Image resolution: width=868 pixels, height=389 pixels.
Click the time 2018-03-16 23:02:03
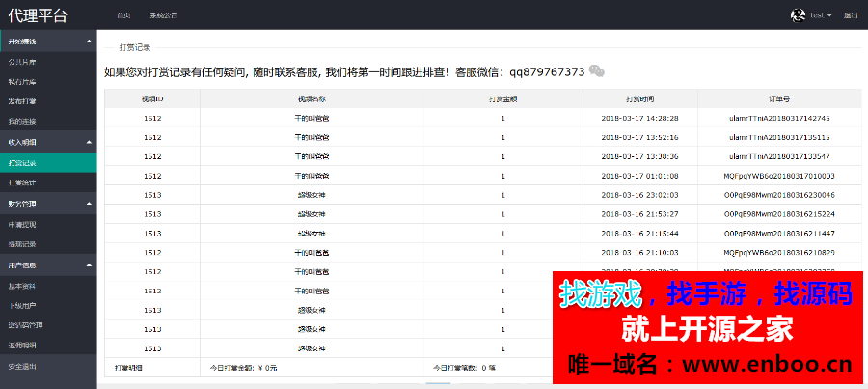[640, 195]
